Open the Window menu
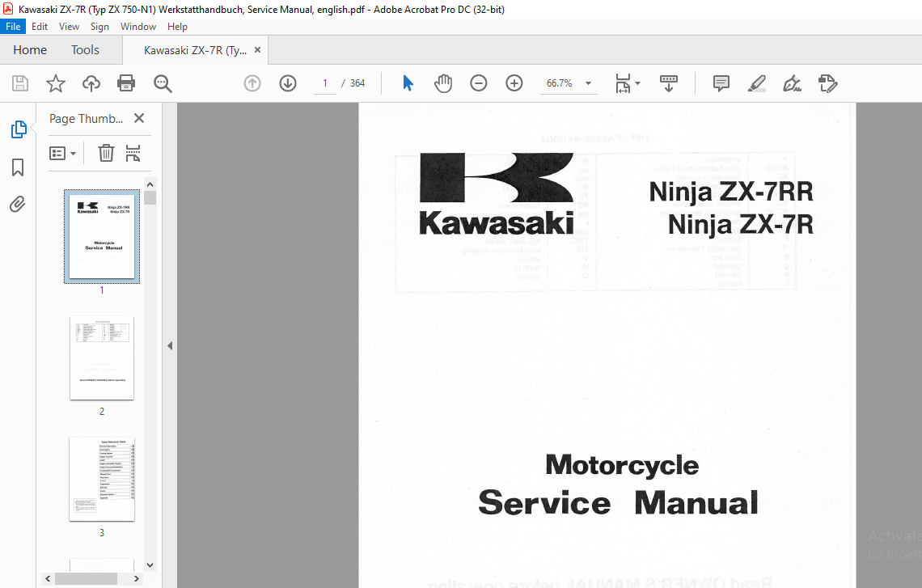The height and width of the screenshot is (588, 922). 138,27
